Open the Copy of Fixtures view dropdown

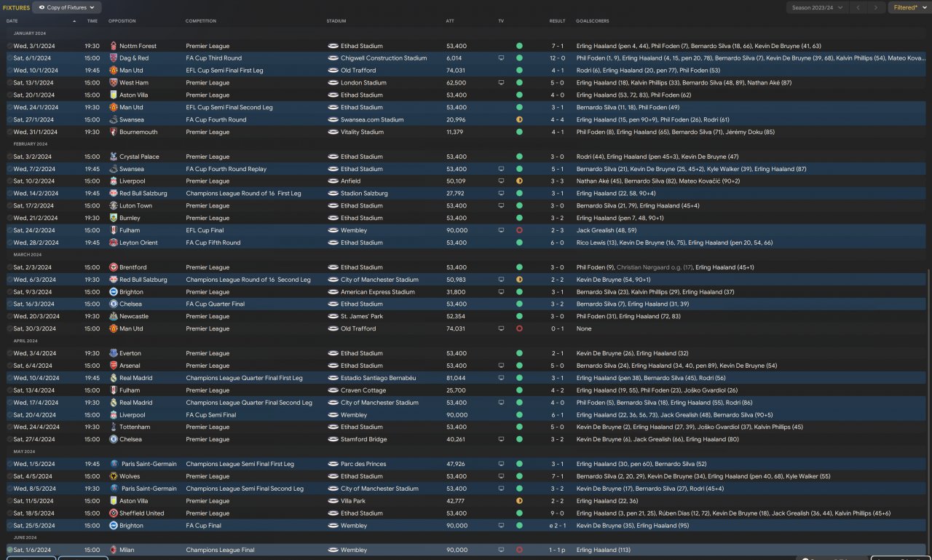(x=67, y=7)
